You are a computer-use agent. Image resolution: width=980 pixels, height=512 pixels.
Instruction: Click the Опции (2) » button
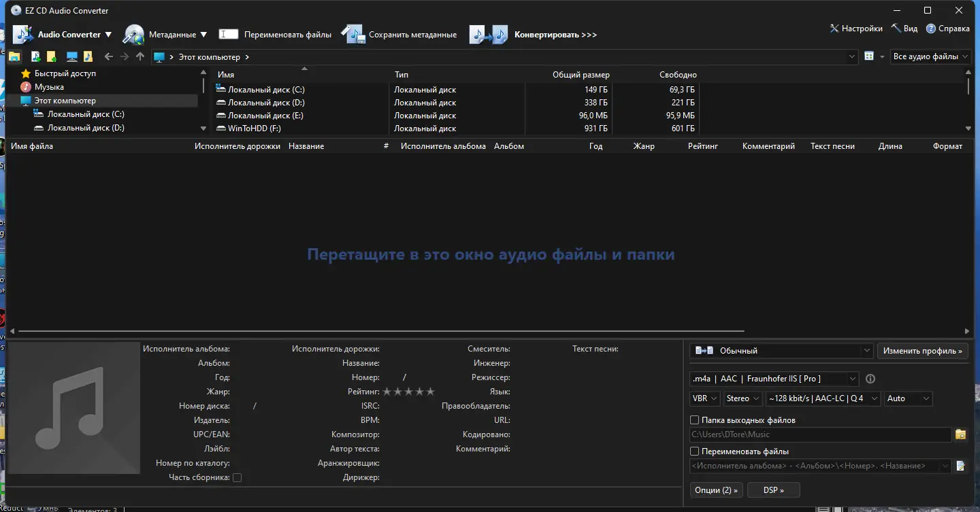click(x=716, y=490)
